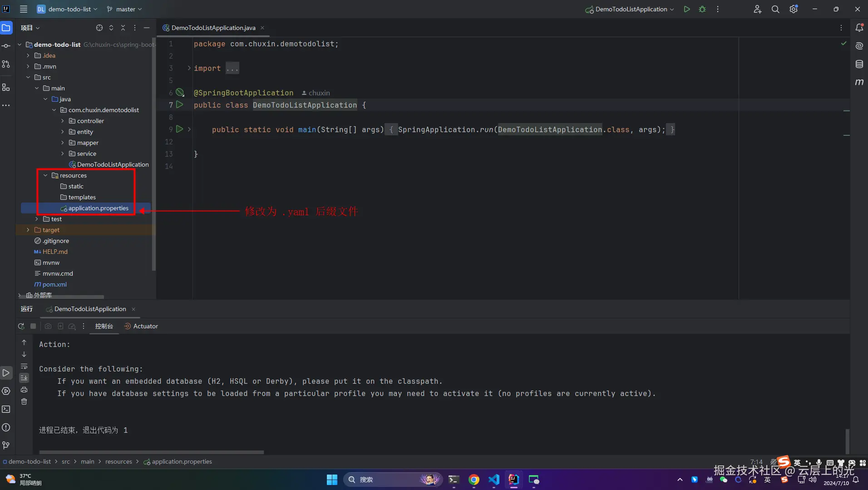The image size is (868, 490).
Task: Expand the .mvn folder
Action: pyautogui.click(x=28, y=66)
